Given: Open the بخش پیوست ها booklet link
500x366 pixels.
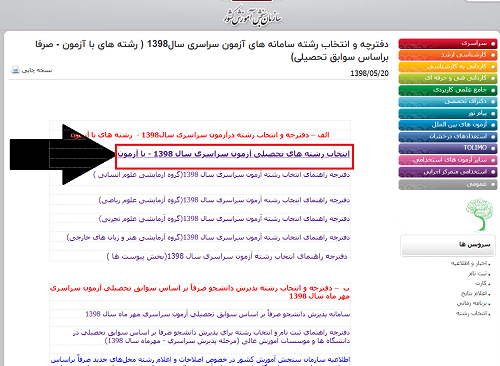Looking at the screenshot, I should 227,256.
